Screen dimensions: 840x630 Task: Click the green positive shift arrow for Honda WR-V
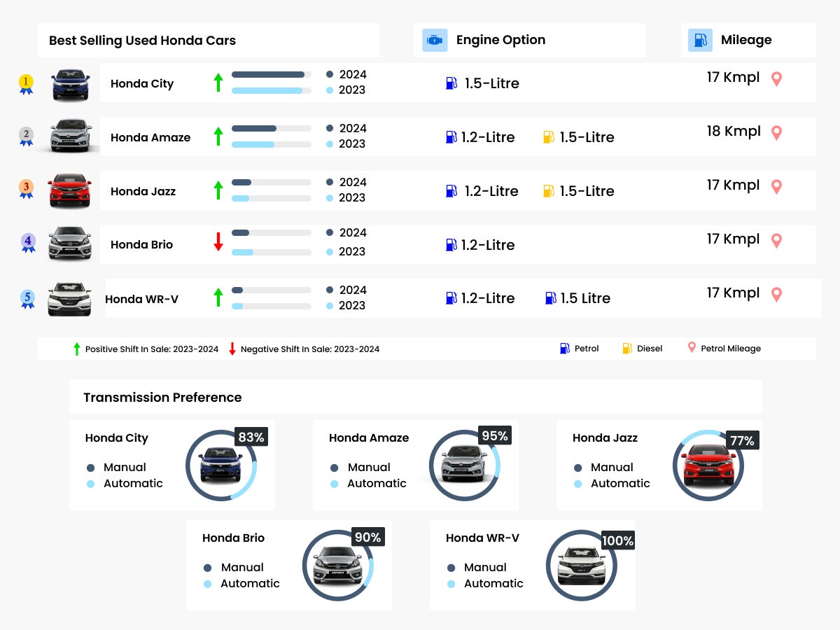click(218, 297)
